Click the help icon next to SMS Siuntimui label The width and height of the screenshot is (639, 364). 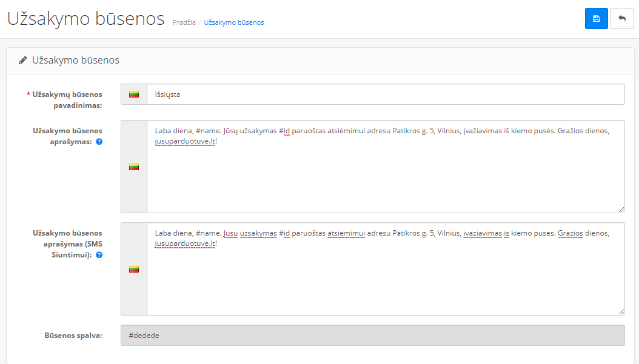point(99,255)
